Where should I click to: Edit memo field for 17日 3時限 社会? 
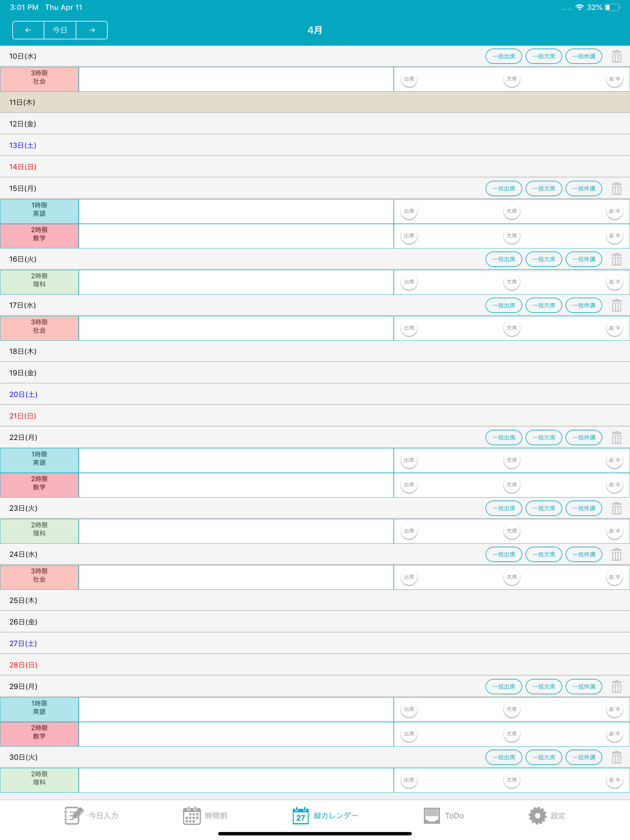[236, 328]
